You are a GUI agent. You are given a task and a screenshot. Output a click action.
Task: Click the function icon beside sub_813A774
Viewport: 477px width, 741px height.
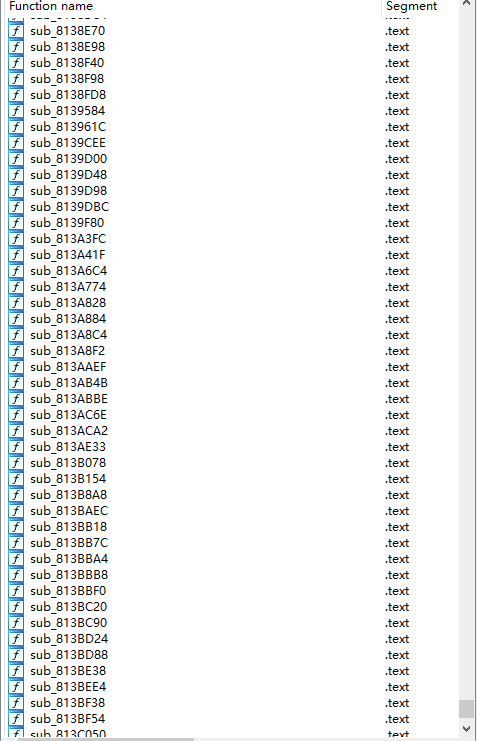click(x=16, y=287)
